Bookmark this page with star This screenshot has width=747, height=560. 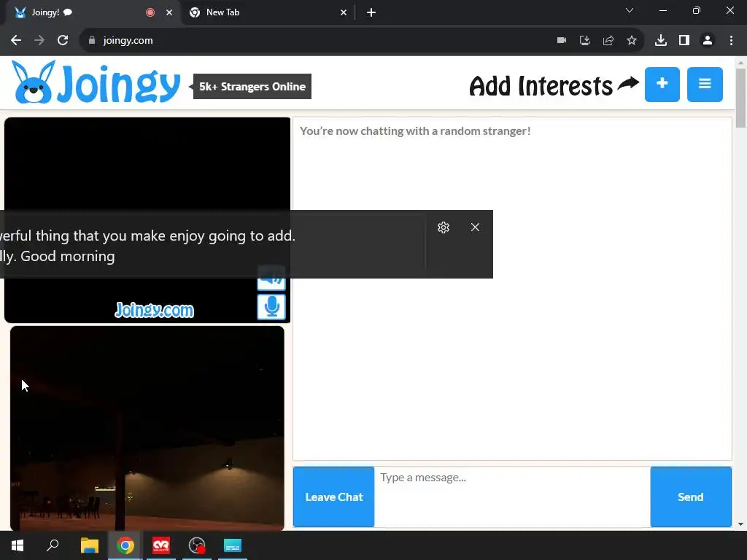pyautogui.click(x=632, y=41)
